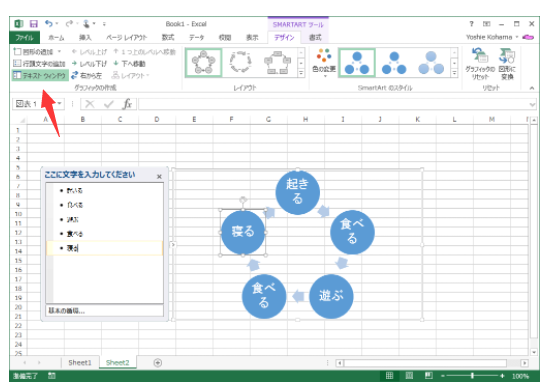
Task: Click inside the formula bar field
Action: pyautogui.click(x=334, y=104)
